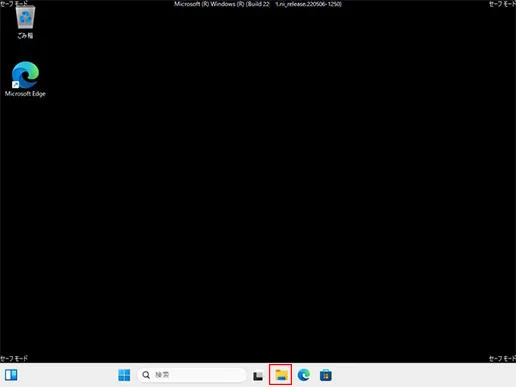Click the Microsoft Edge label under desktop icon

click(25, 94)
